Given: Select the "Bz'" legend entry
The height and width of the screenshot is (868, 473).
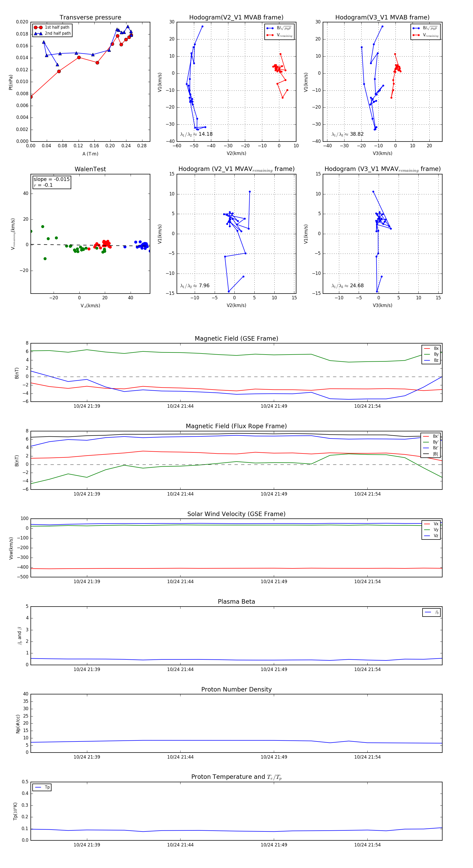Looking at the screenshot, I should coord(431,448).
